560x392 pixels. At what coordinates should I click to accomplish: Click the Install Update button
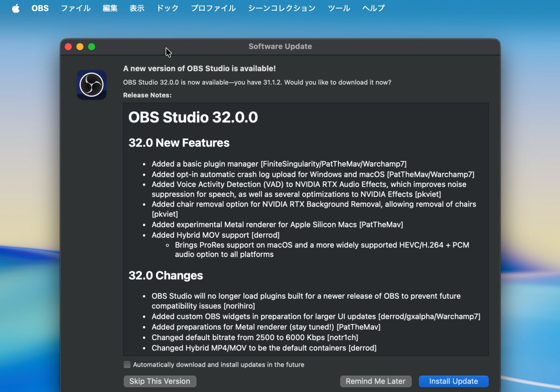[x=453, y=381]
